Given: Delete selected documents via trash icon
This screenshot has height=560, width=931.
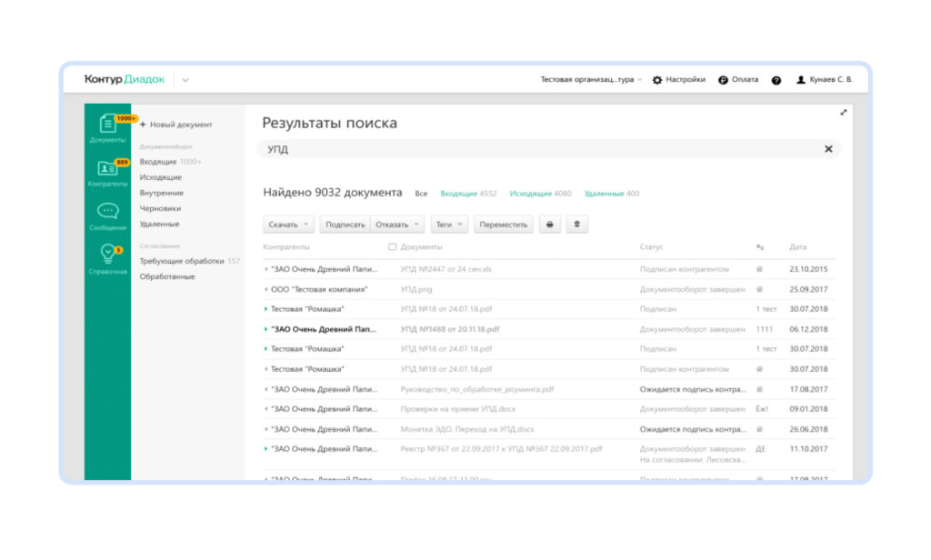Looking at the screenshot, I should pyautogui.click(x=576, y=223).
